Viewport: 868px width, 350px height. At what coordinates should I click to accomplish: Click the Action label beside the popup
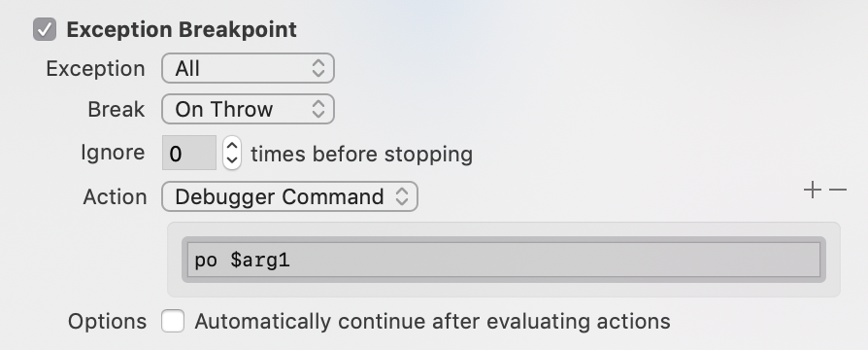click(116, 197)
